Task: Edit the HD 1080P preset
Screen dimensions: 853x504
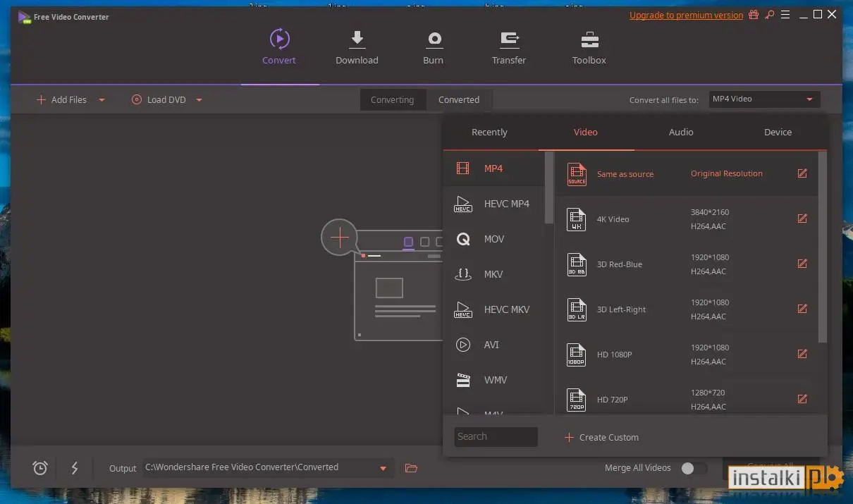Action: click(x=802, y=354)
